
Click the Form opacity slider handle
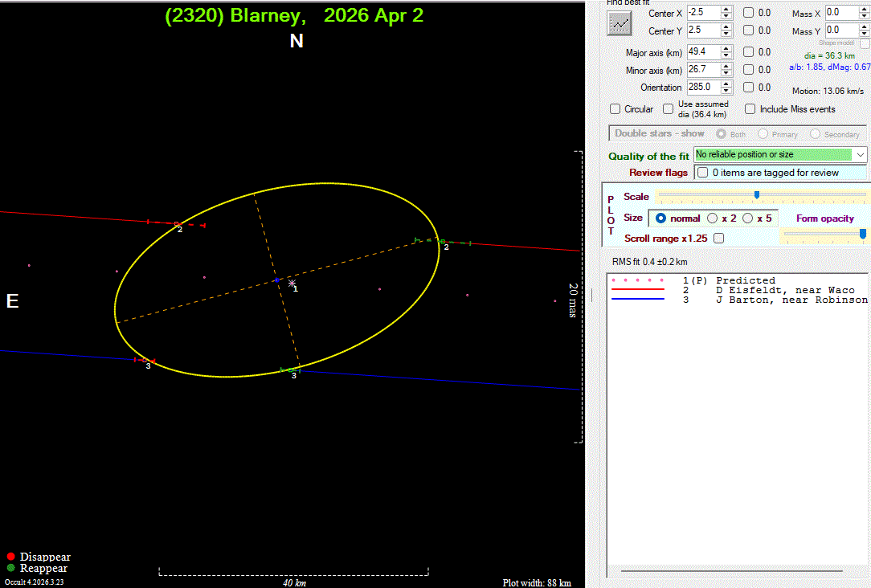click(863, 234)
